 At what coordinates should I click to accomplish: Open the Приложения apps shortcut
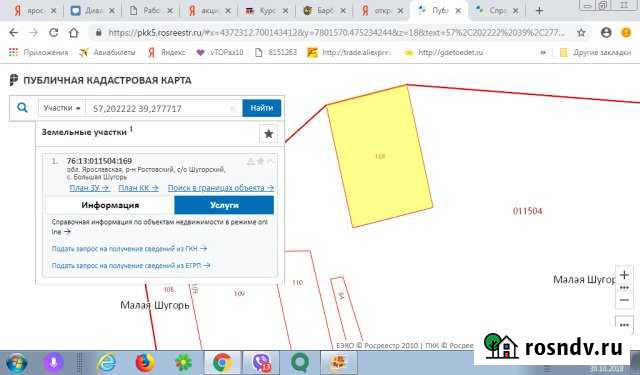pos(38,52)
